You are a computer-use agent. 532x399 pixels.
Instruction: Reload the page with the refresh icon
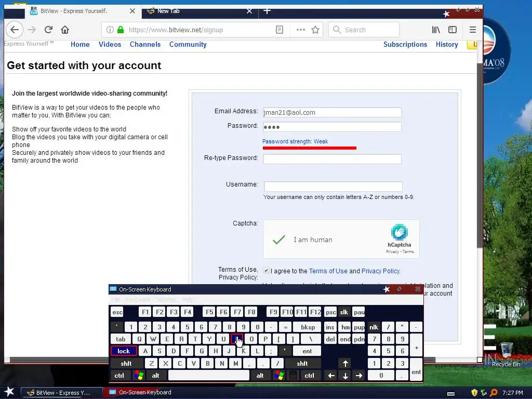coord(48,30)
